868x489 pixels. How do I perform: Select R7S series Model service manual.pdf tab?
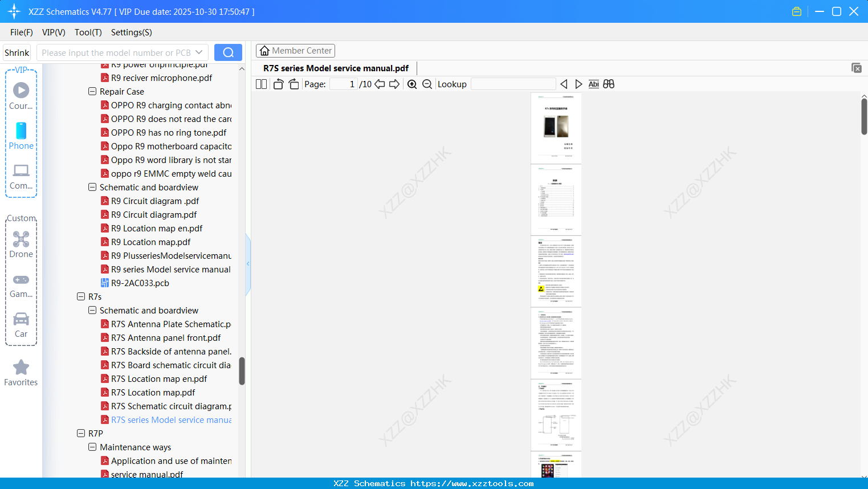tap(336, 68)
